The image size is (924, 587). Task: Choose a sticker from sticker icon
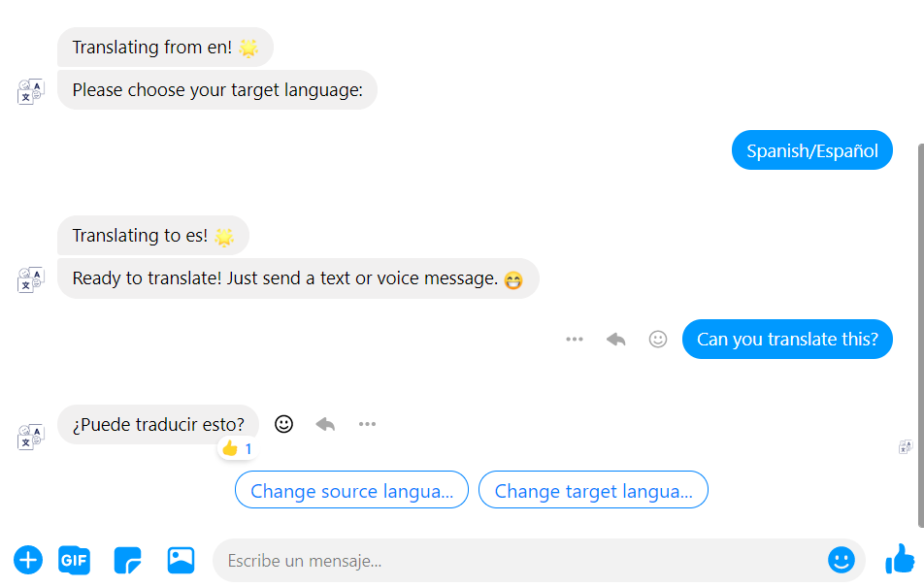point(127,560)
